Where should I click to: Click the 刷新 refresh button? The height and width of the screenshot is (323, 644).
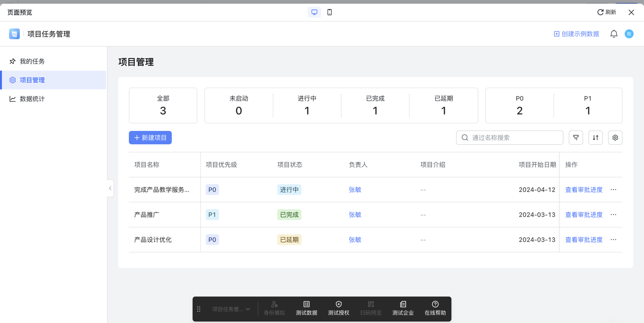point(606,12)
